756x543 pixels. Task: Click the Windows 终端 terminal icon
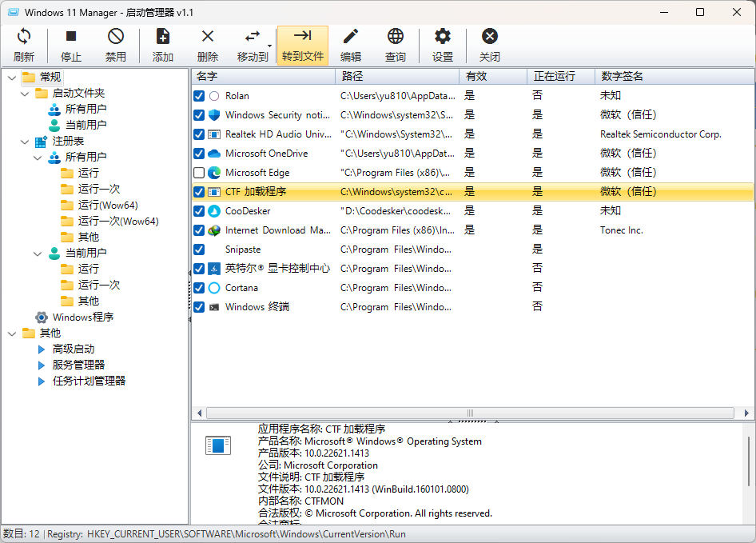click(x=214, y=307)
